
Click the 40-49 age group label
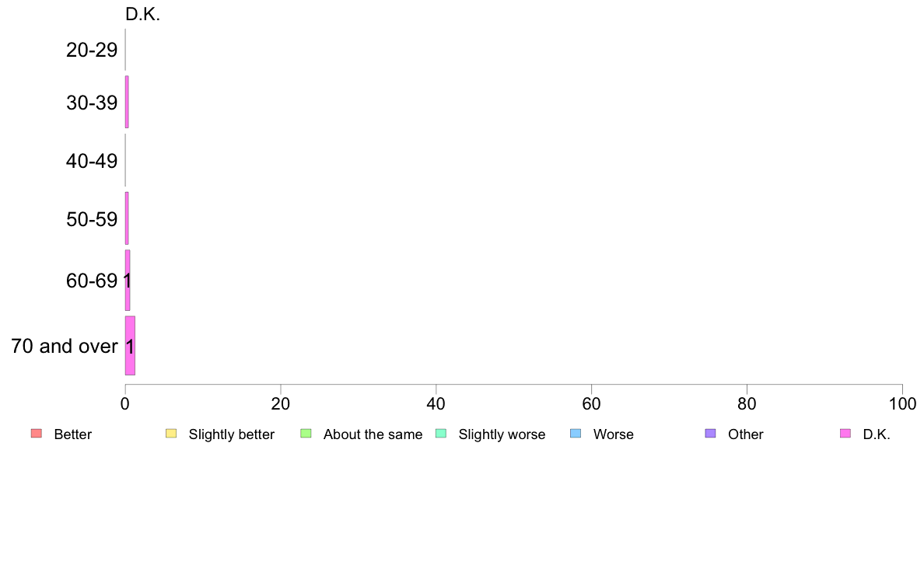click(92, 161)
